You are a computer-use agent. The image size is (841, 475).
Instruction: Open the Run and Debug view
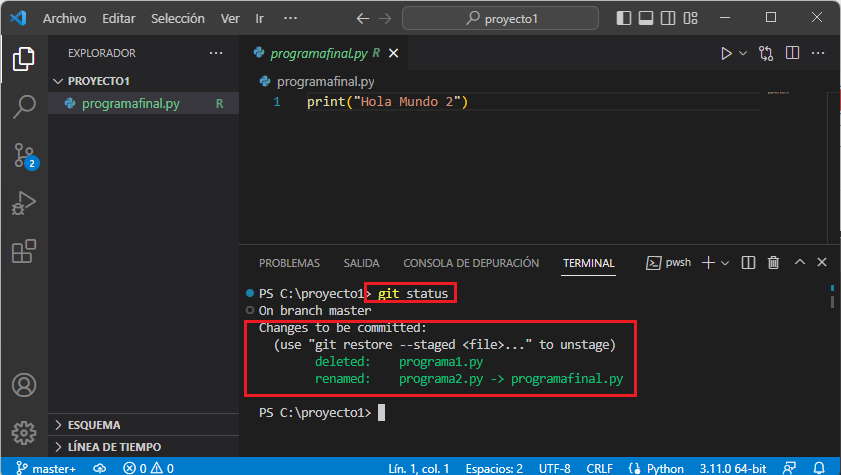click(24, 203)
